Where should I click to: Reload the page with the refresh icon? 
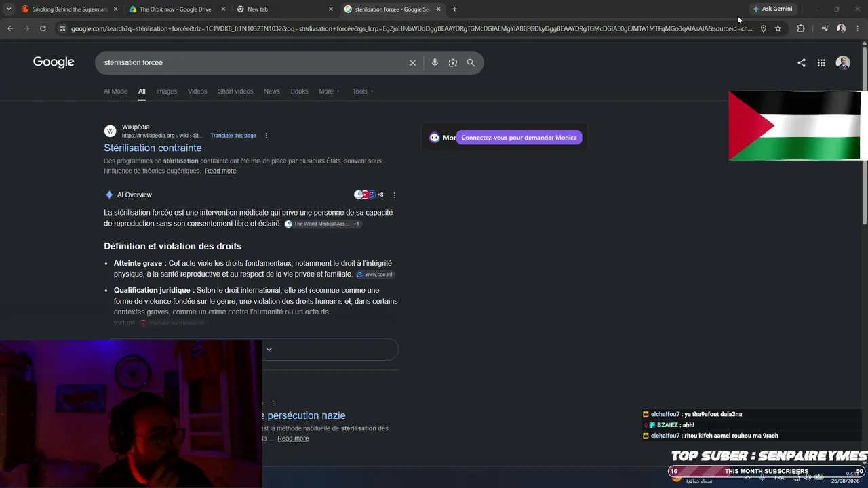[x=43, y=28]
